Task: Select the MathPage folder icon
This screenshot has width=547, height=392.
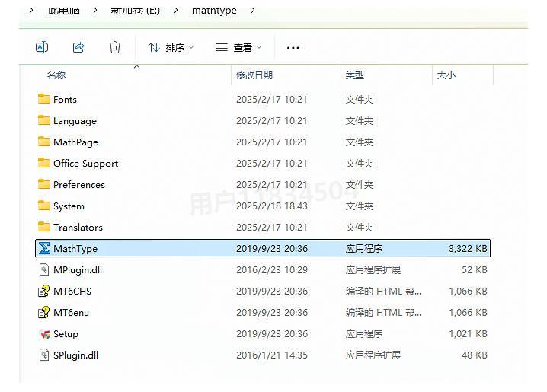Action: [x=44, y=142]
